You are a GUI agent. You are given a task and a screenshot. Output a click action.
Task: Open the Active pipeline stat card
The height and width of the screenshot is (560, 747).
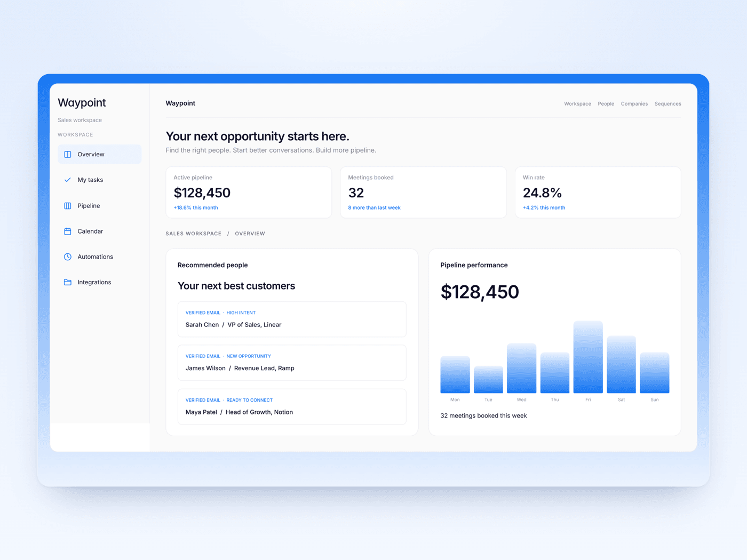(x=249, y=193)
